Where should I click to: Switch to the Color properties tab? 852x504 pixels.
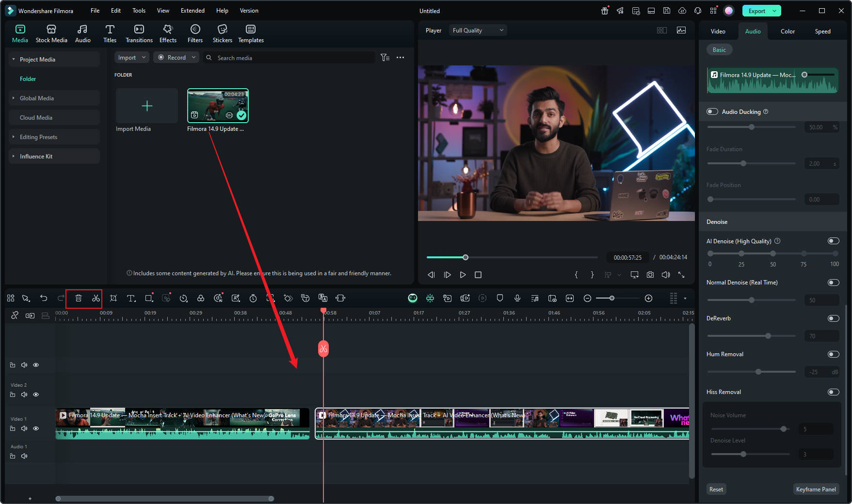[788, 31]
